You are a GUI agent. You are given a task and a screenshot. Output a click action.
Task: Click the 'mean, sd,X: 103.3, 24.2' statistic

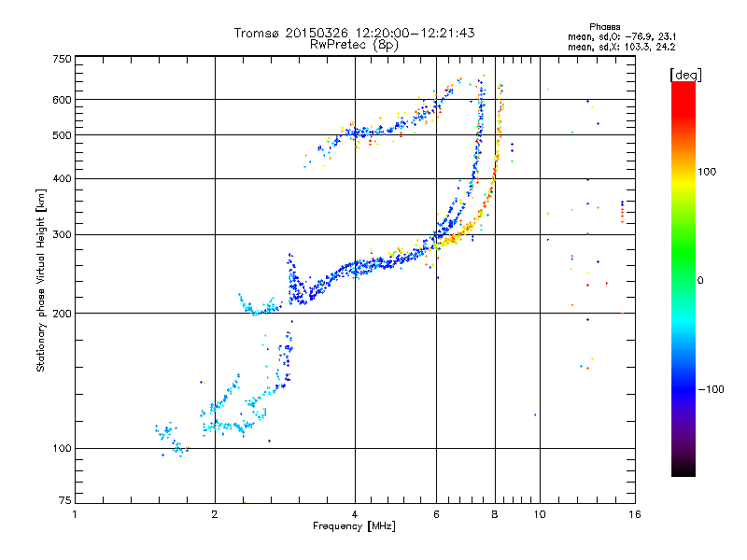[621, 47]
